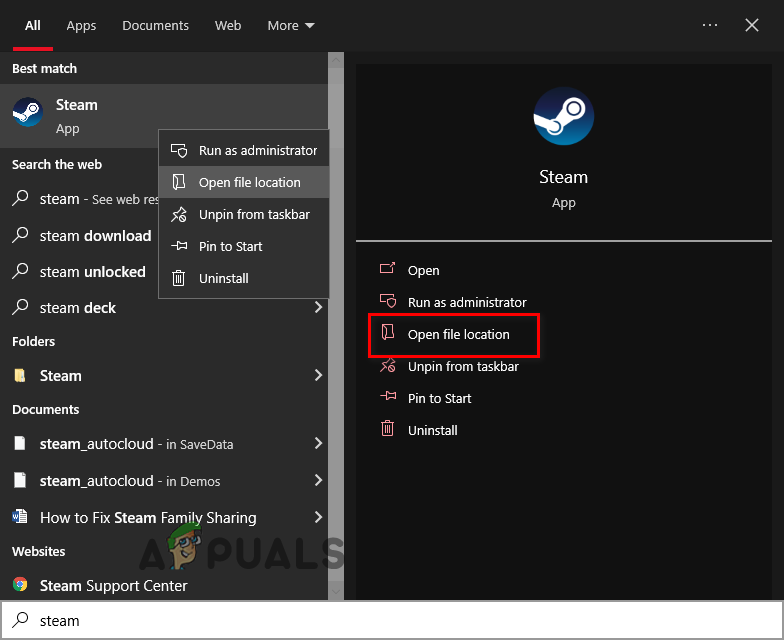Viewport: 784px width, 640px height.
Task: Click the pin icon beside context-menu Pin to Start
Action: click(x=179, y=246)
